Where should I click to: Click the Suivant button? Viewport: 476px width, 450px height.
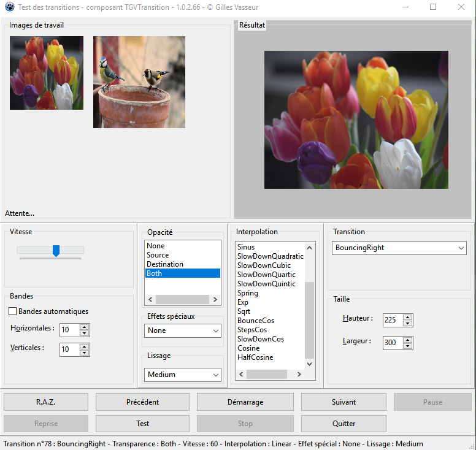click(x=344, y=402)
